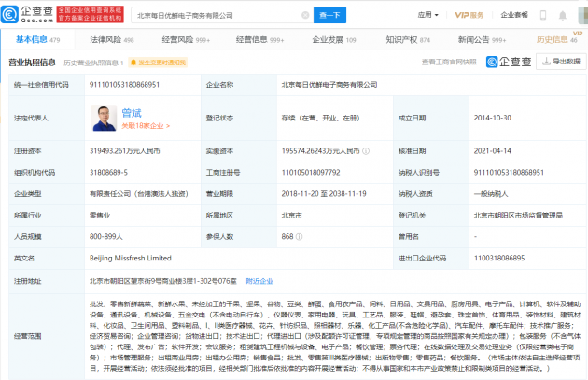Open 附近企业 link beside address
The image size is (588, 380).
pyautogui.click(x=259, y=281)
